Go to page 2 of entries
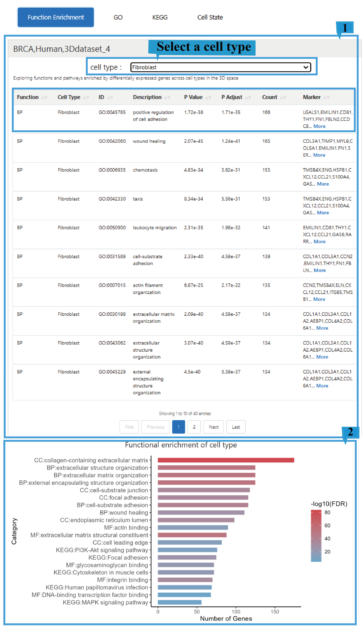Image resolution: width=364 pixels, height=628 pixels. point(194,427)
